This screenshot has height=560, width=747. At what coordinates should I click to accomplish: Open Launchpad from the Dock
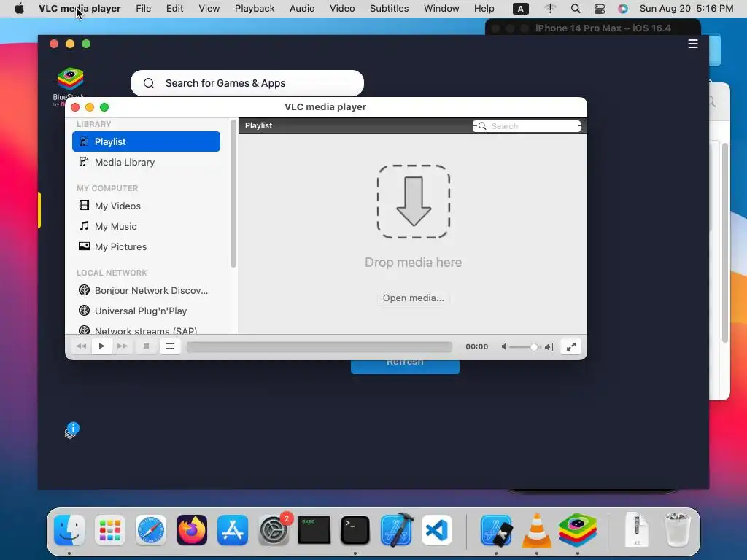tap(110, 530)
